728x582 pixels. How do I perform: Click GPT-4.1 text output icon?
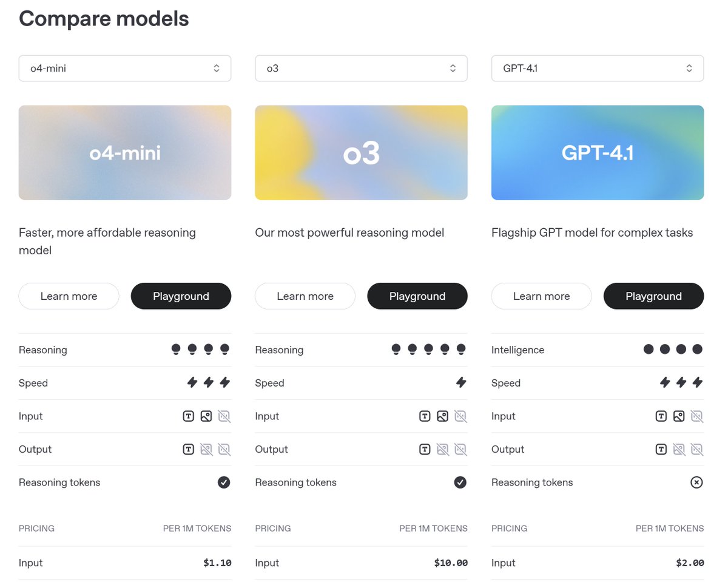(661, 450)
